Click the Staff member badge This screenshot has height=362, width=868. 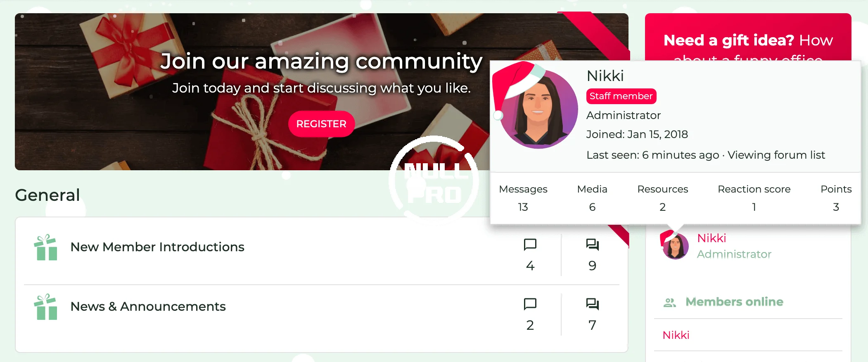point(621,96)
